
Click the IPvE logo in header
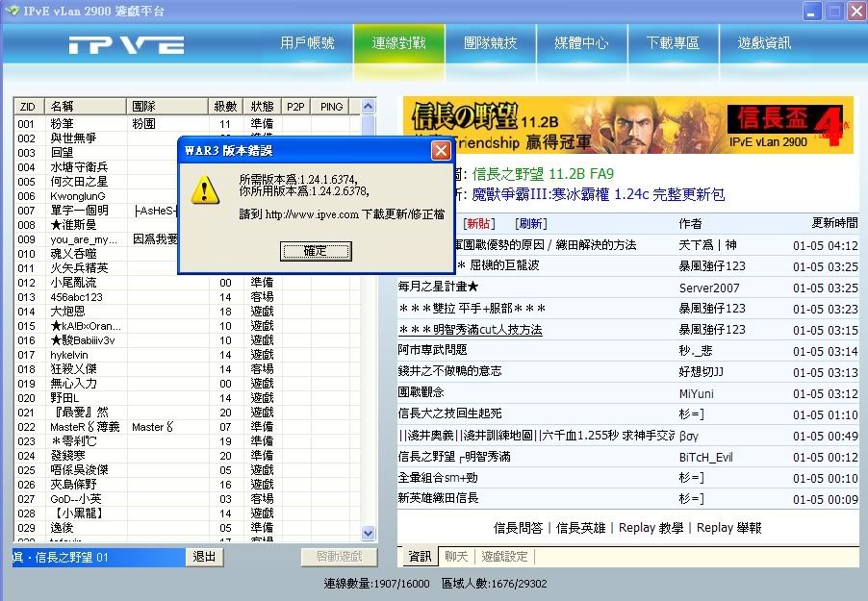tap(125, 45)
